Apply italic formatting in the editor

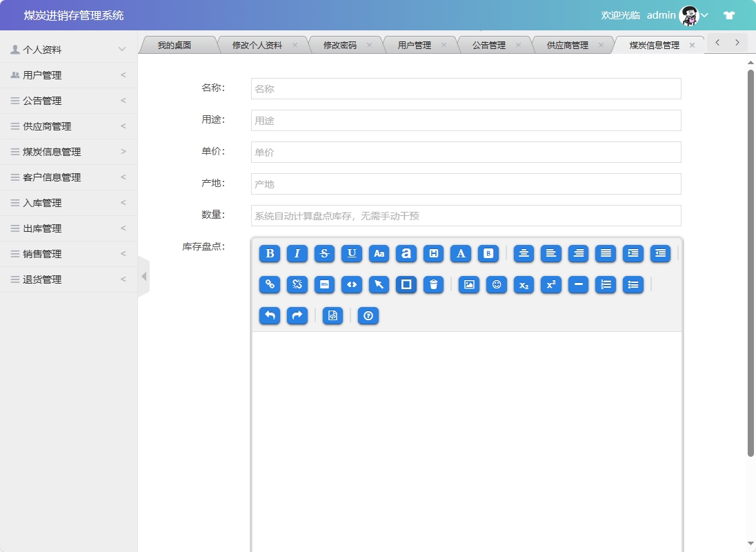(297, 254)
